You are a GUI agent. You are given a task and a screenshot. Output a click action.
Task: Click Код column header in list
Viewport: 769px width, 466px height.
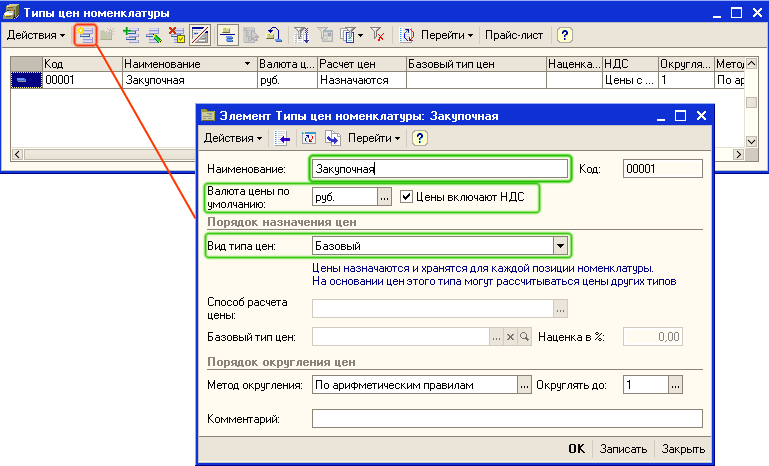tap(82, 64)
